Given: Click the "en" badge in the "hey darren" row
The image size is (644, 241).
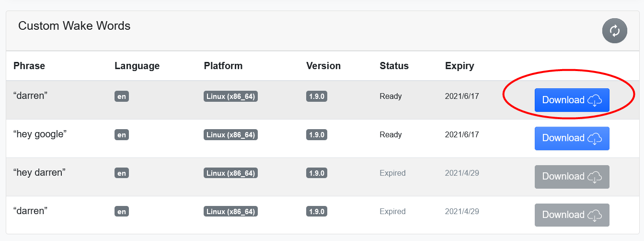Looking at the screenshot, I should tap(122, 173).
